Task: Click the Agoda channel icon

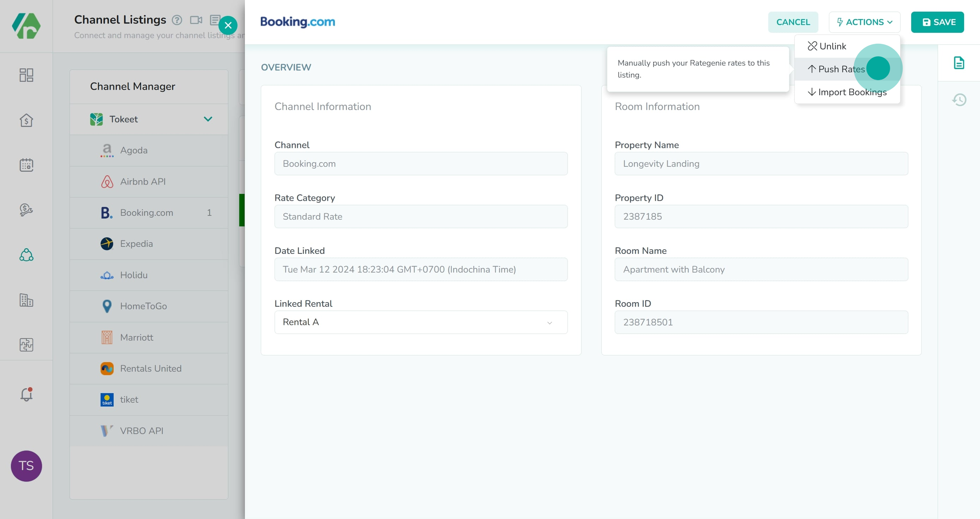Action: (x=106, y=150)
